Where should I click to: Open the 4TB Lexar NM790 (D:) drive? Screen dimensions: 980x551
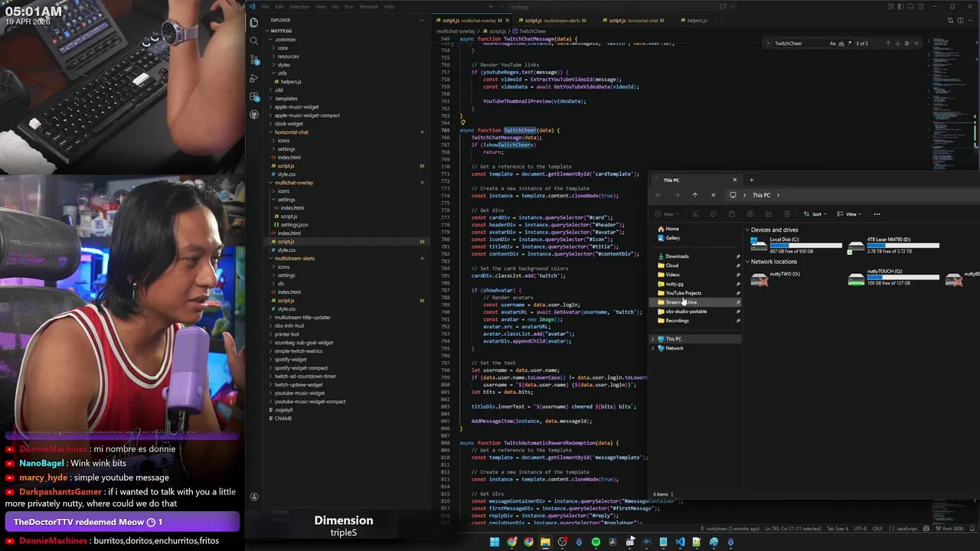coord(894,245)
